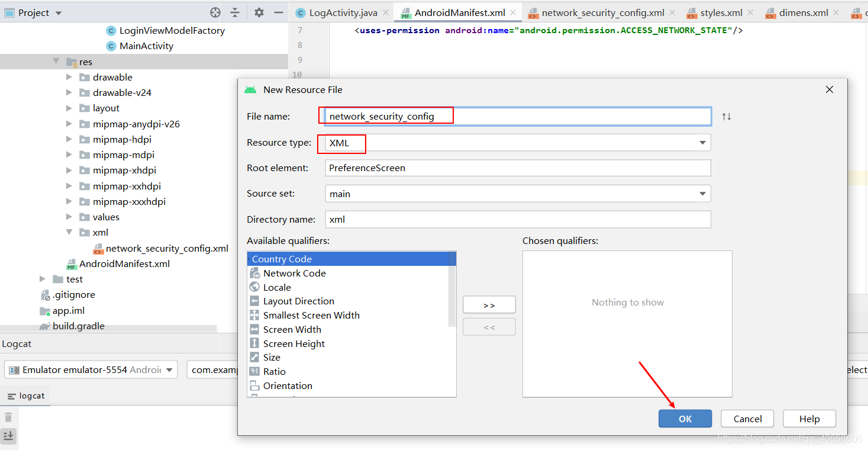Select the logcat tab
The image size is (868, 450).
25,396
